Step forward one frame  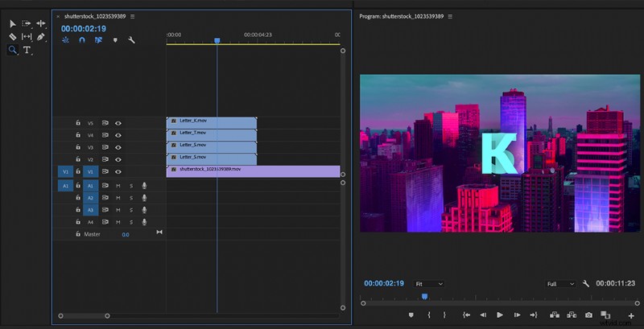[517, 315]
